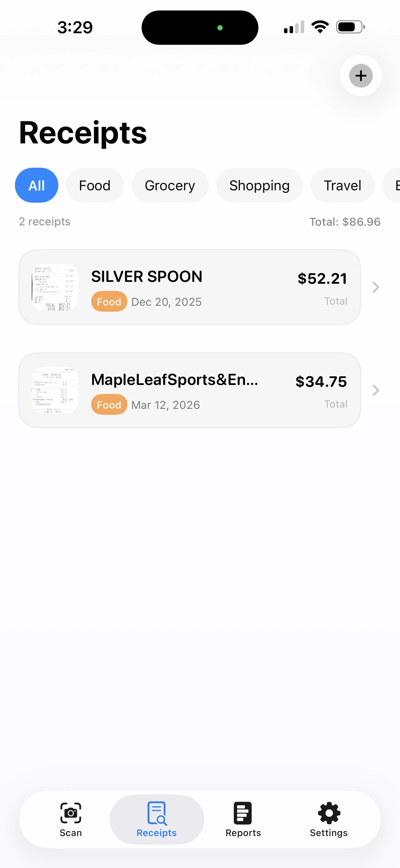Expand SILVER SPOON receipt via chevron

(376, 287)
